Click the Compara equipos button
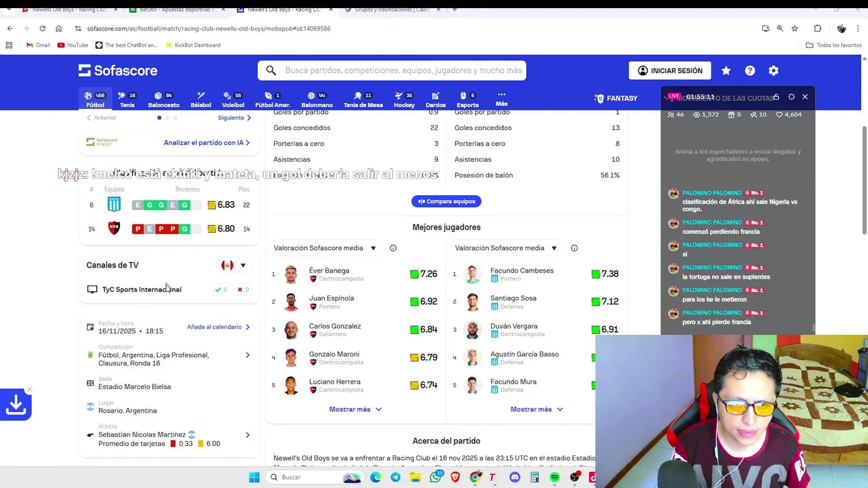868x488 pixels. click(446, 201)
